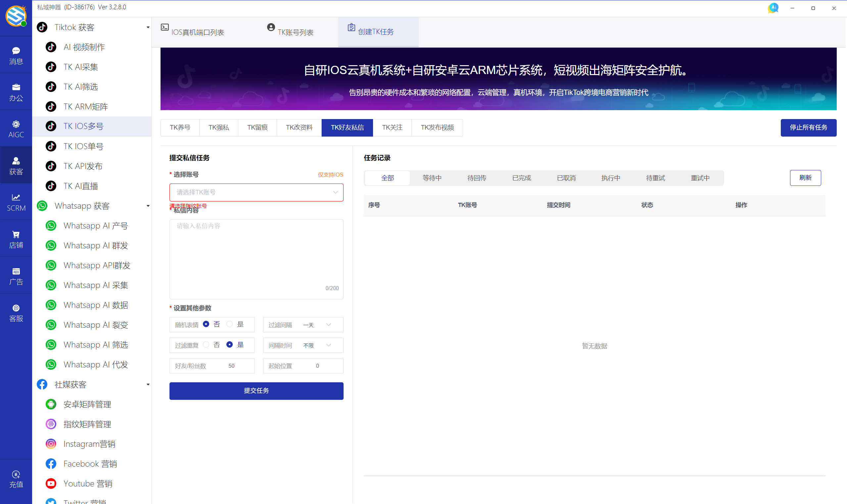
Task: Open the 请选择TK账号 dropdown
Action: tap(256, 192)
